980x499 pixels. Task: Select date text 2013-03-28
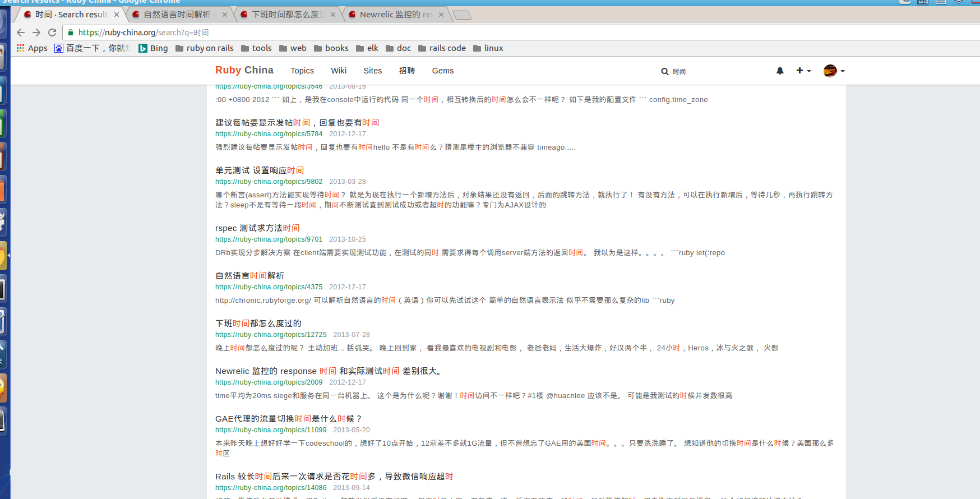tap(348, 182)
